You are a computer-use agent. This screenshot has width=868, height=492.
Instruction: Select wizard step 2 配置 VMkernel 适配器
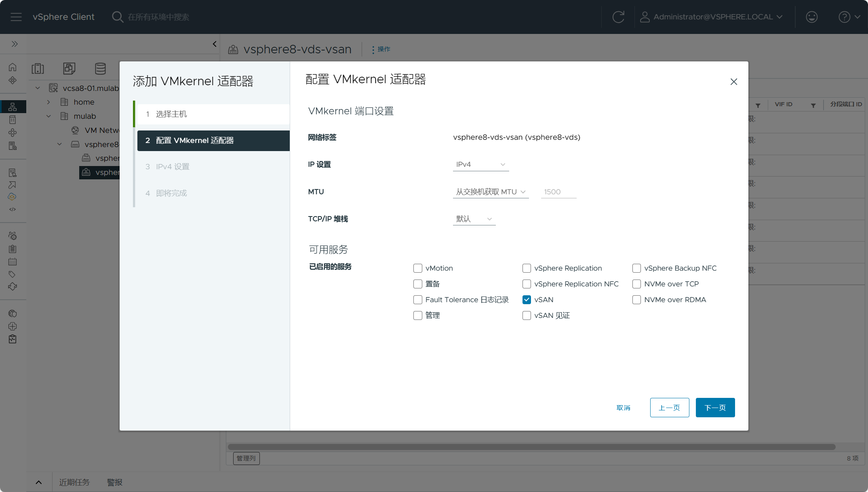pyautogui.click(x=213, y=141)
